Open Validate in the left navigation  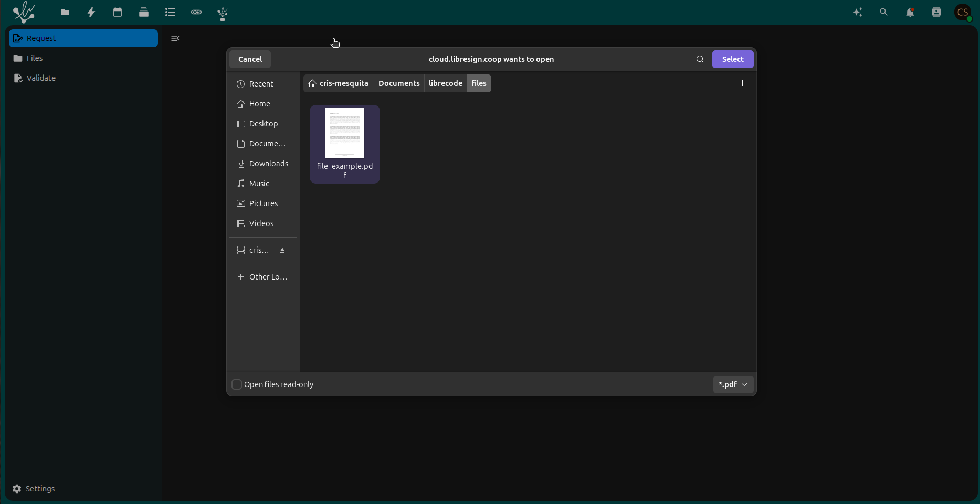(83, 78)
